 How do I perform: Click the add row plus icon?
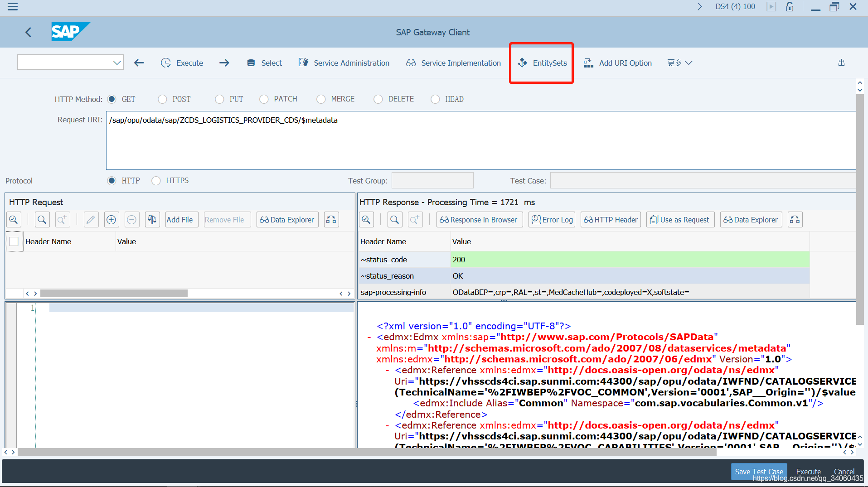click(111, 220)
